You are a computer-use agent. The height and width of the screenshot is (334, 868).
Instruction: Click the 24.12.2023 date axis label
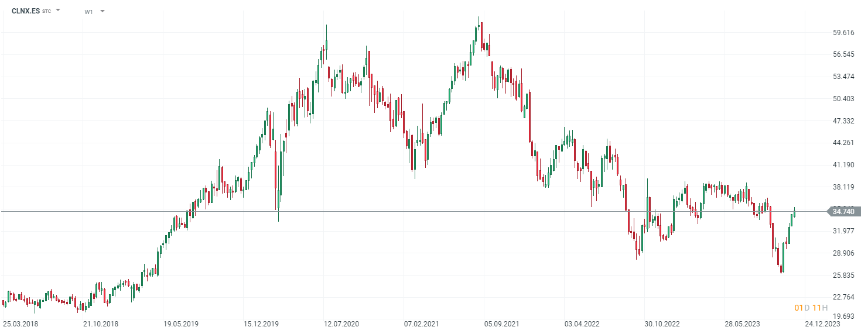click(822, 323)
